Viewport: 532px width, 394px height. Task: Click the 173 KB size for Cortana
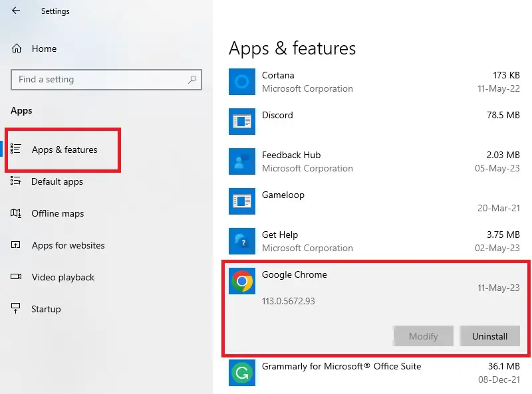pyautogui.click(x=506, y=75)
